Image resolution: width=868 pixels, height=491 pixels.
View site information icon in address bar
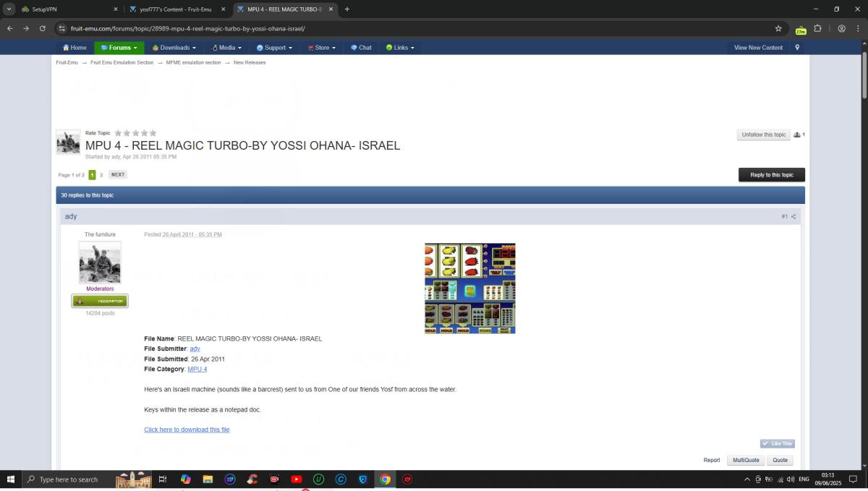point(62,29)
